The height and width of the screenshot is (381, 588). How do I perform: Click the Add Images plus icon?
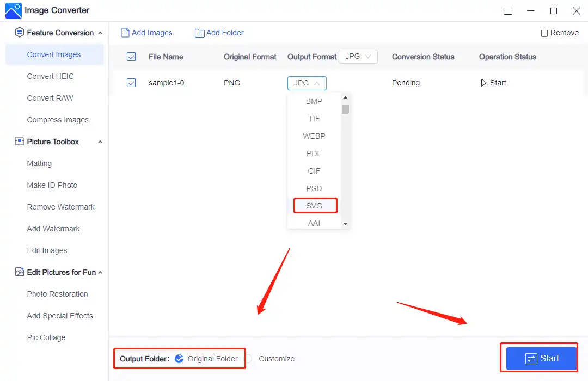click(x=125, y=33)
